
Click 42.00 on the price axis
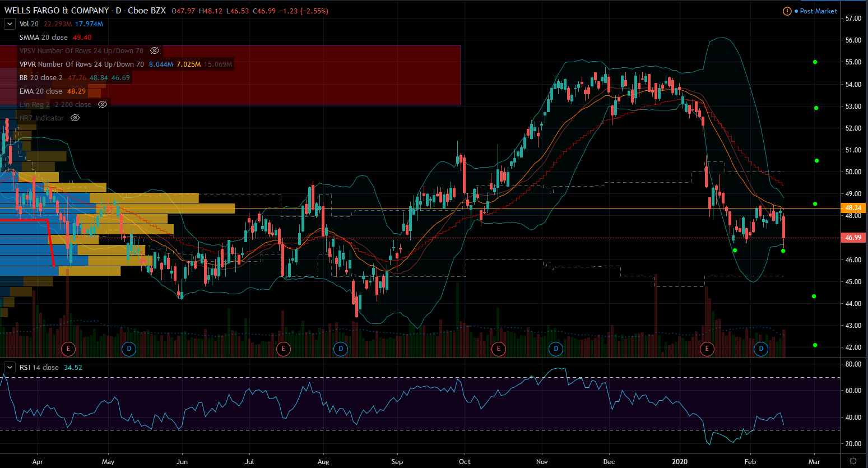click(853, 347)
